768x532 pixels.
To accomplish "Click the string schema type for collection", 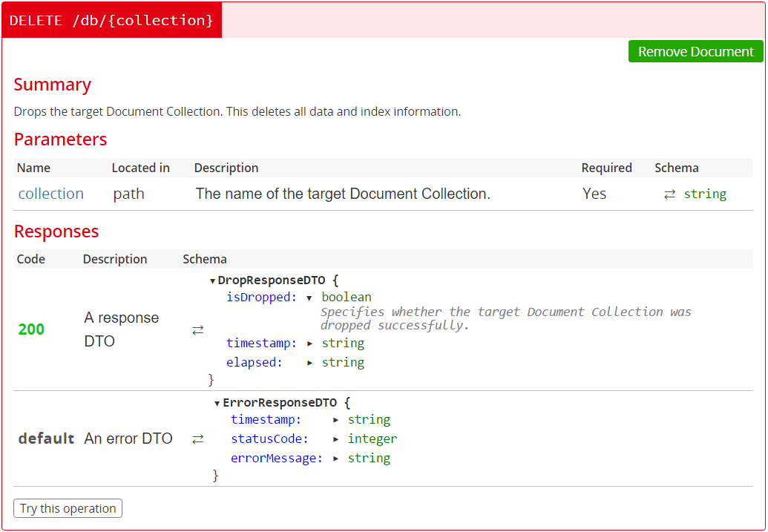I will pos(705,194).
